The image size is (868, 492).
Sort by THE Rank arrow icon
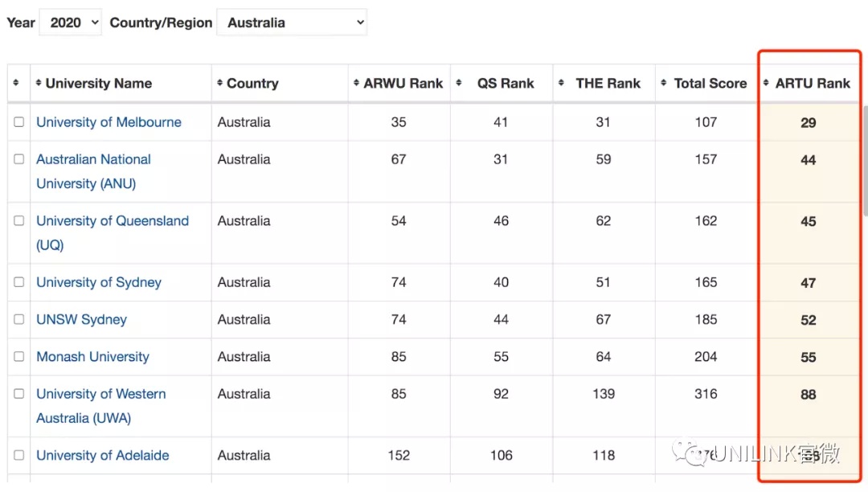click(x=561, y=83)
